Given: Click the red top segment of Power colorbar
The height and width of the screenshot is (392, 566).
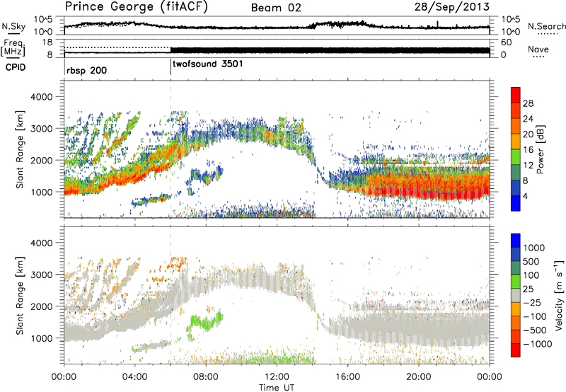Looking at the screenshot, I should pos(516,95).
